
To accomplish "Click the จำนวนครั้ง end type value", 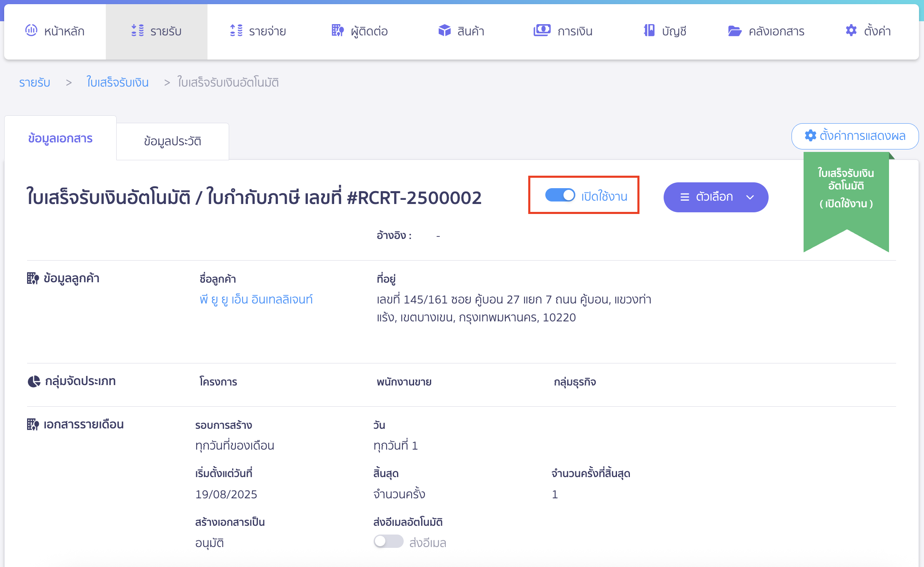I will [x=399, y=494].
